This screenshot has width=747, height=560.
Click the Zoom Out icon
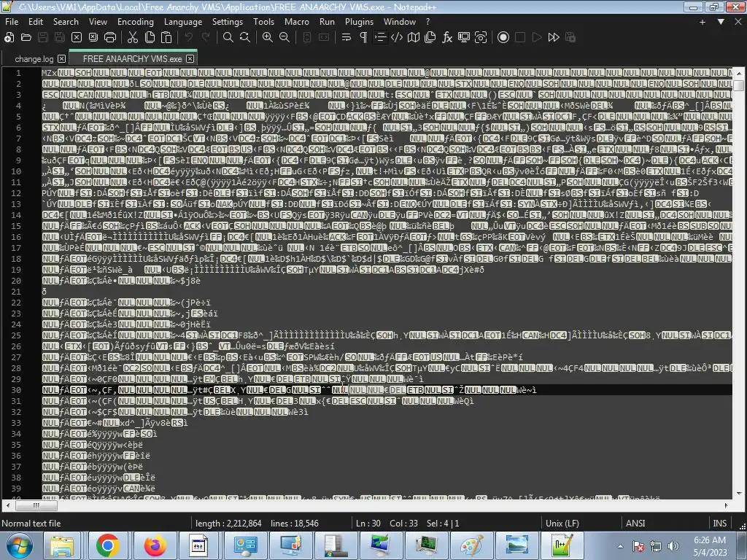point(285,38)
